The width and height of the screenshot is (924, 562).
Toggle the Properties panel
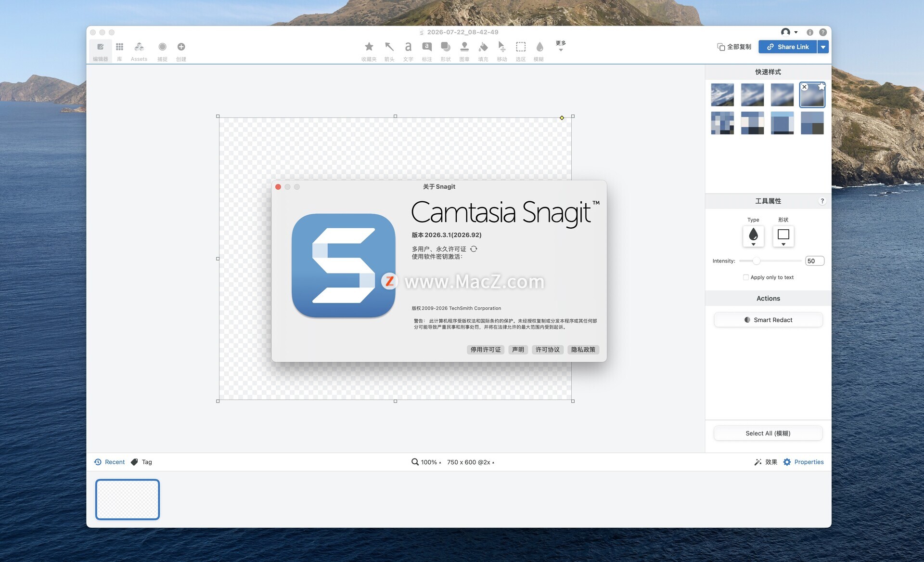coord(804,462)
